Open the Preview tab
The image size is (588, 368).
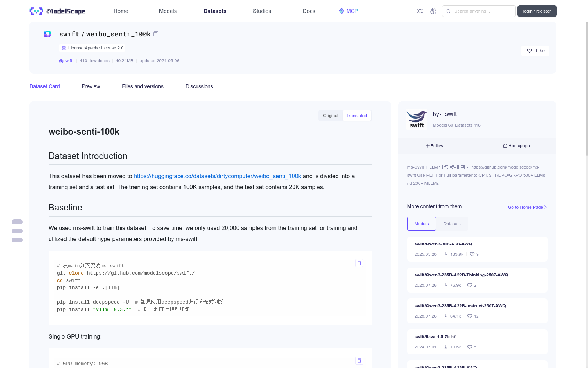[x=91, y=86]
